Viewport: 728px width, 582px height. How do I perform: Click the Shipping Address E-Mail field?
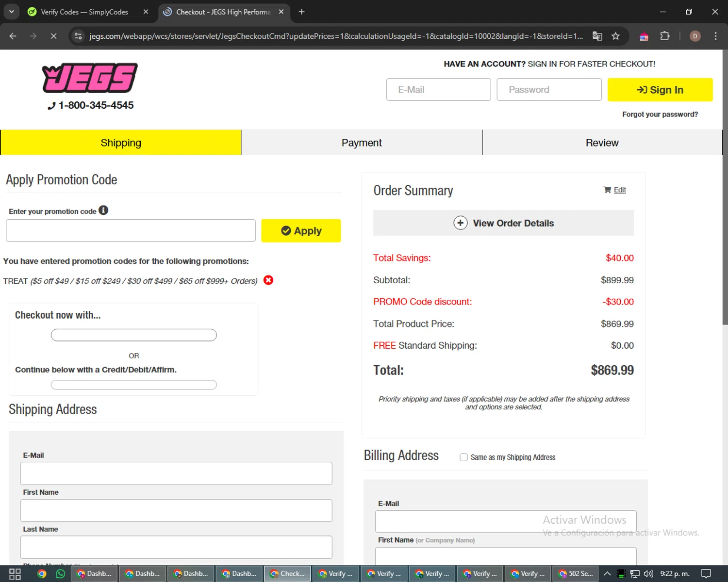click(176, 473)
